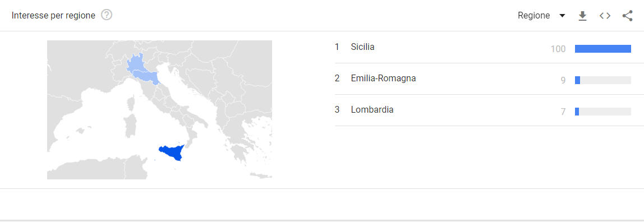Click the share icon
The image size is (644, 222).
pos(627,16)
